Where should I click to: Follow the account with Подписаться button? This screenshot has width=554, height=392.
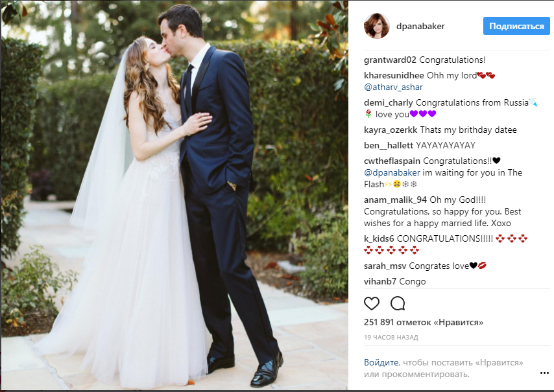[516, 26]
